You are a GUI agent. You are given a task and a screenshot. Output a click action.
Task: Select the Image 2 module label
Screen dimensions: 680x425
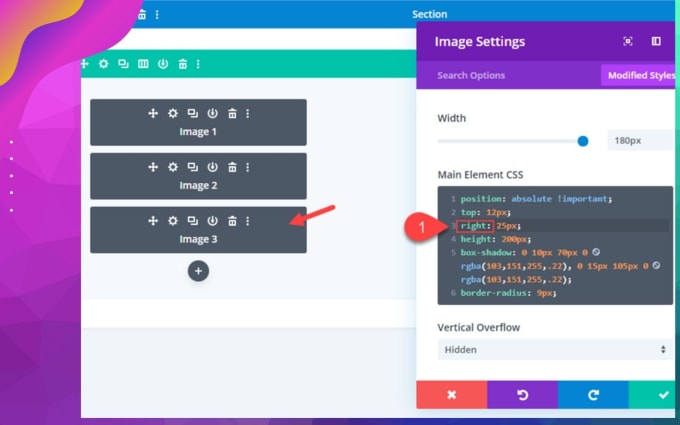pyautogui.click(x=198, y=186)
